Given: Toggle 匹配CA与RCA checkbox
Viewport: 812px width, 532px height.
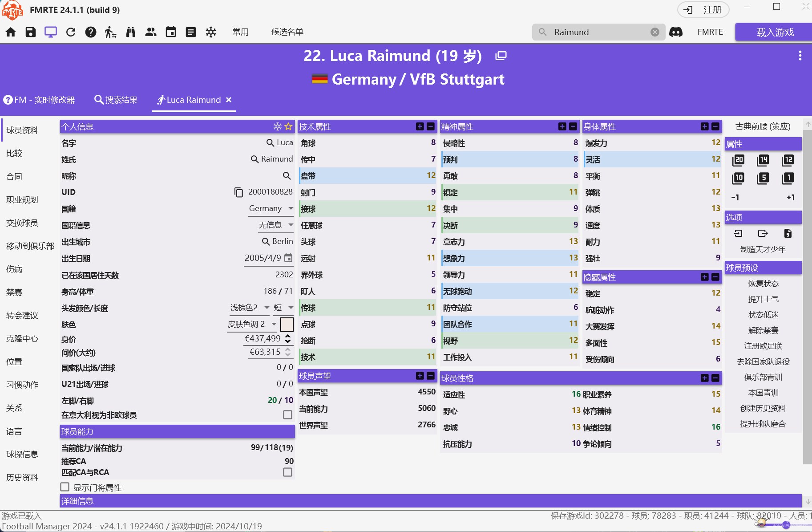Looking at the screenshot, I should (288, 472).
